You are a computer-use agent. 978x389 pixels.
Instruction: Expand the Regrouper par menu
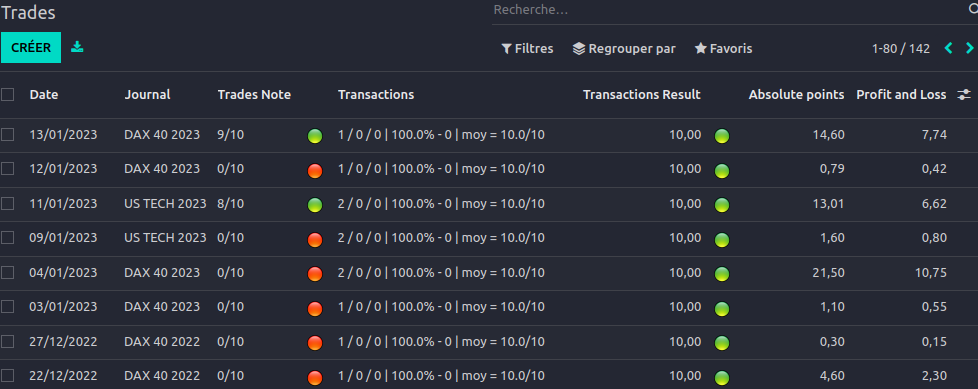click(624, 49)
